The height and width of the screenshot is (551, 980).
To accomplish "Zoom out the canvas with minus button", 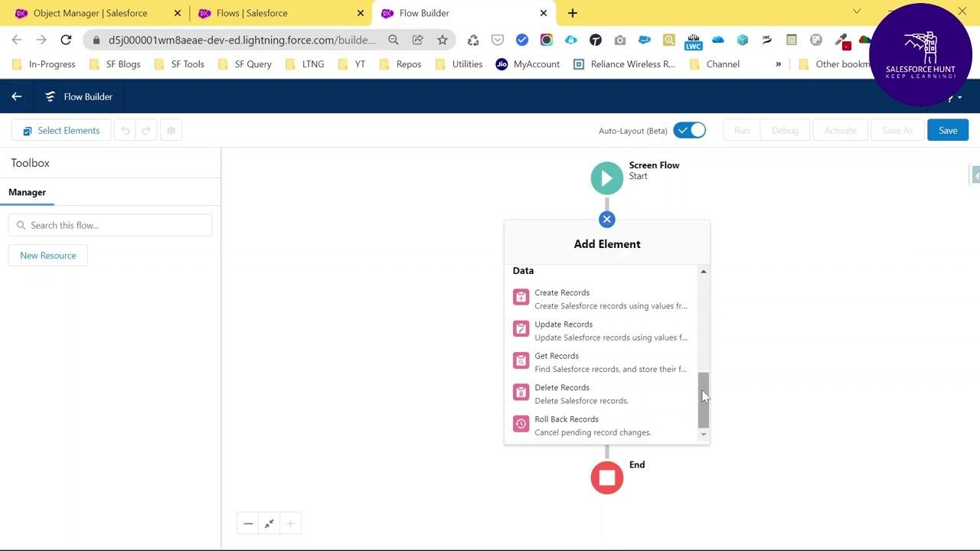I will [248, 523].
